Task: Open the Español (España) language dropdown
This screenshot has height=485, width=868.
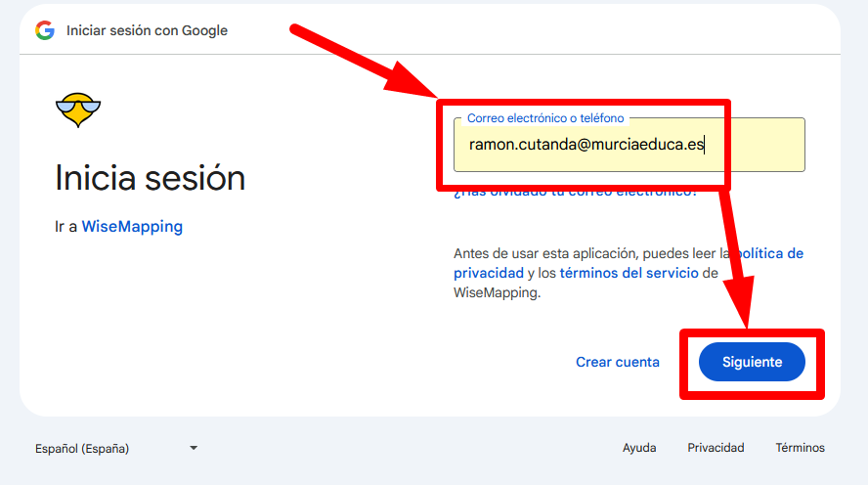Action: pyautogui.click(x=116, y=449)
